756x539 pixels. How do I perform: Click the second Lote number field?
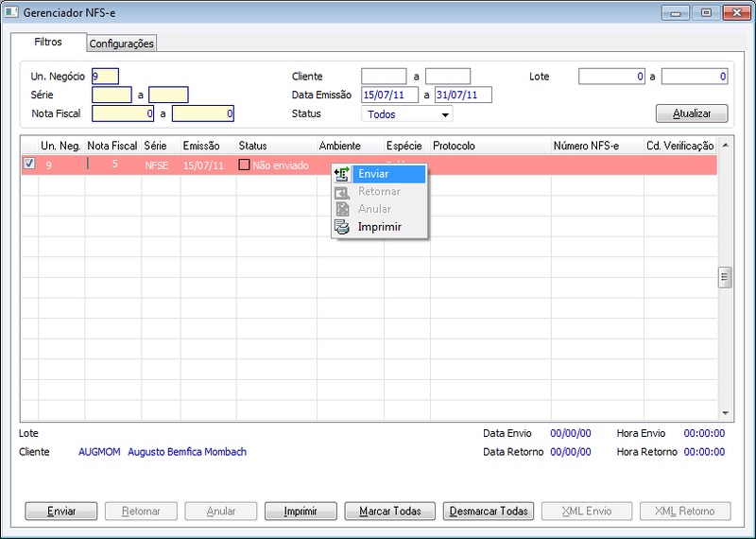coord(695,77)
